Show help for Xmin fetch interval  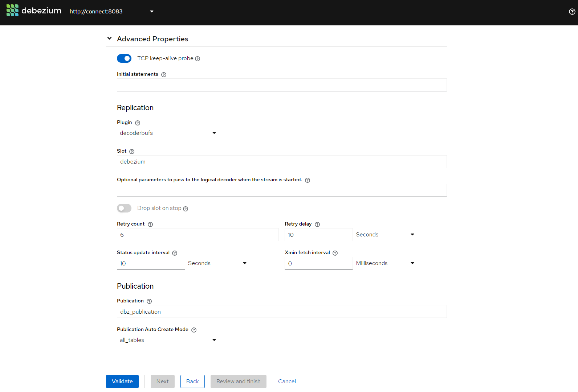point(335,253)
